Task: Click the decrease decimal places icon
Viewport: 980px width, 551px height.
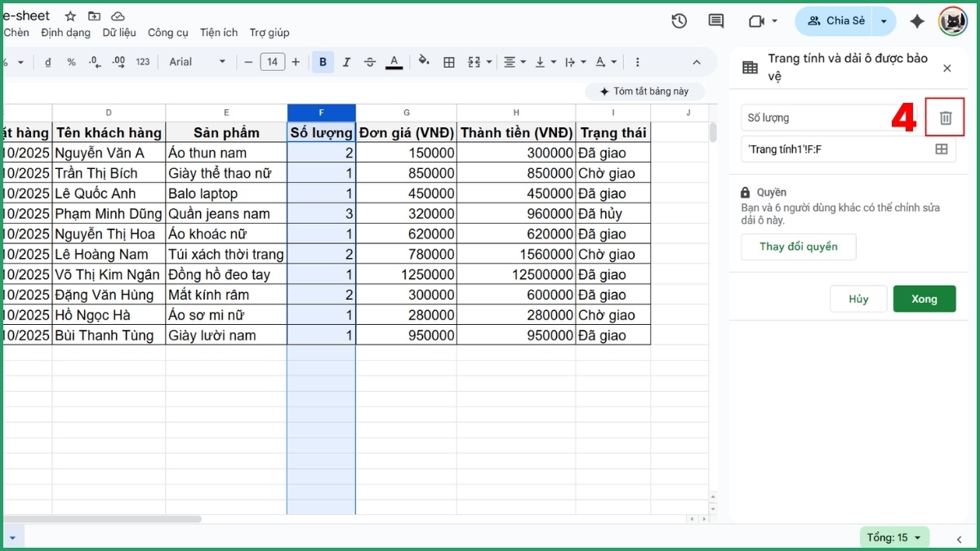Action: pyautogui.click(x=96, y=61)
